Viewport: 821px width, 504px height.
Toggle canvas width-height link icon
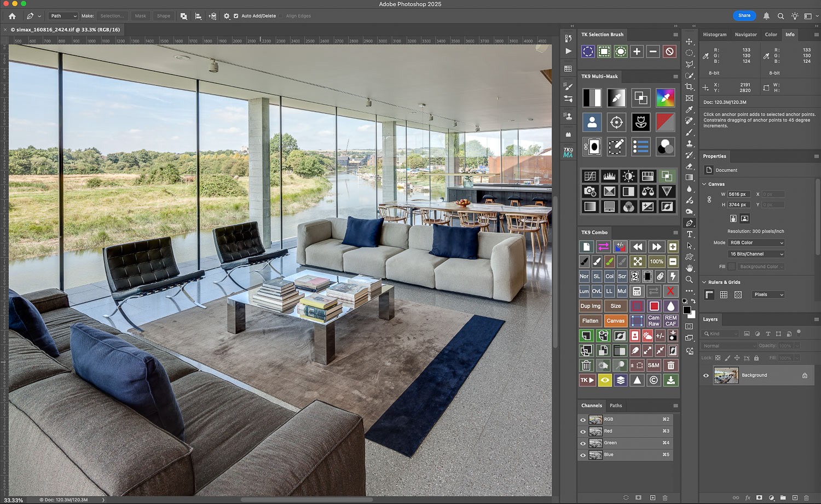tap(709, 200)
